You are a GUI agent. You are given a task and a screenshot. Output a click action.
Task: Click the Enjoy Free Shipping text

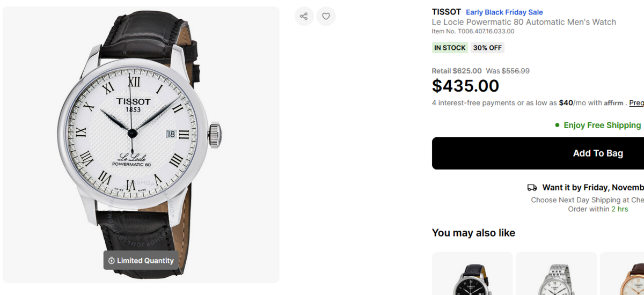click(602, 126)
